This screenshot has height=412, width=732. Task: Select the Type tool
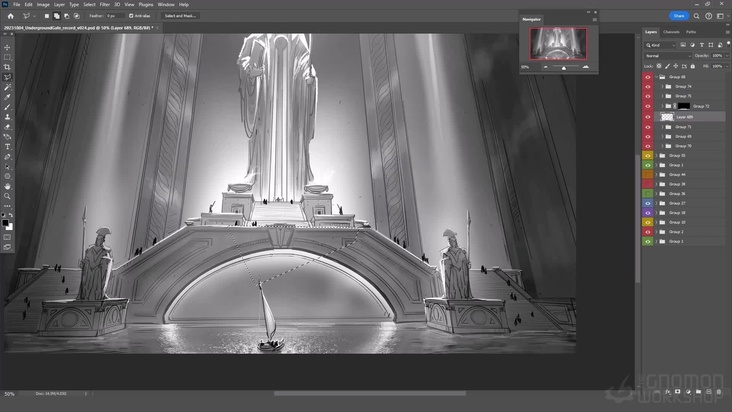(7, 147)
